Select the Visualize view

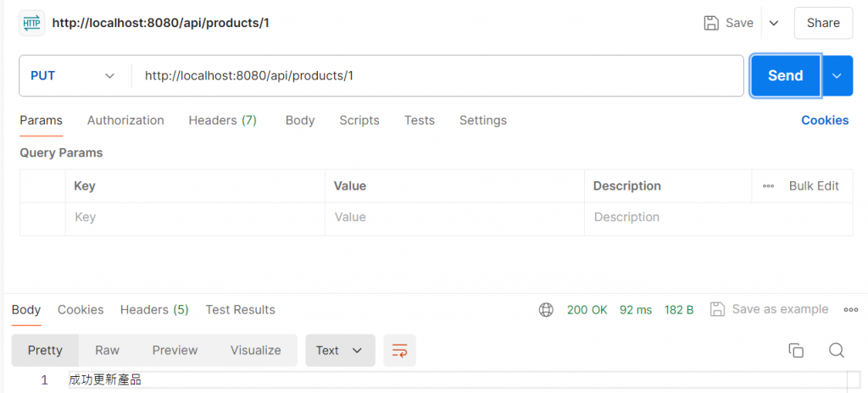(256, 351)
